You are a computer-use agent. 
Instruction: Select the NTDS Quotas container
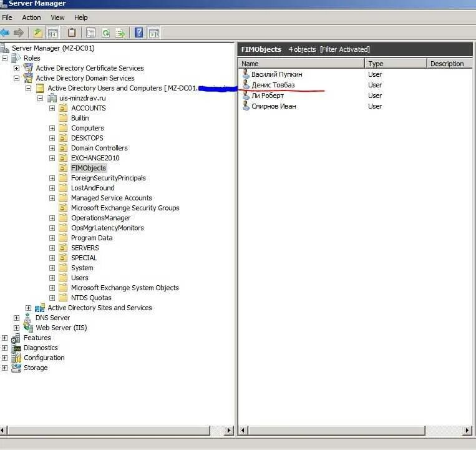(x=91, y=298)
